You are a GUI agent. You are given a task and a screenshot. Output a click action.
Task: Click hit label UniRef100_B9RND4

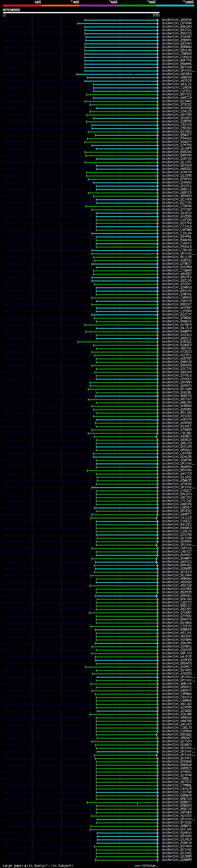[x=177, y=47]
